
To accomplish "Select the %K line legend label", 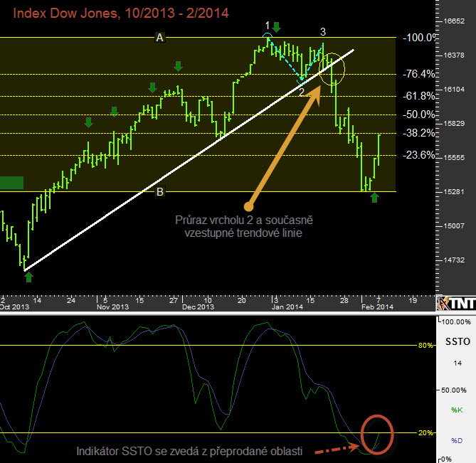I will tap(457, 410).
